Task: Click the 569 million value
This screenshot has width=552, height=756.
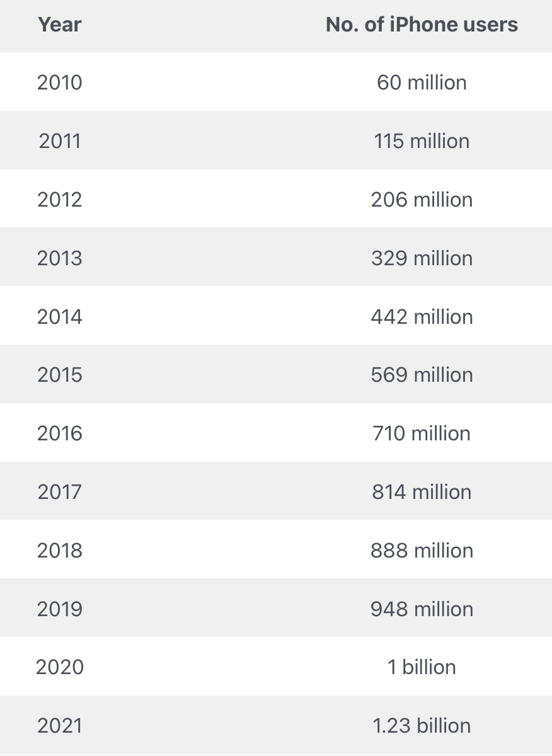Action: coord(422,375)
